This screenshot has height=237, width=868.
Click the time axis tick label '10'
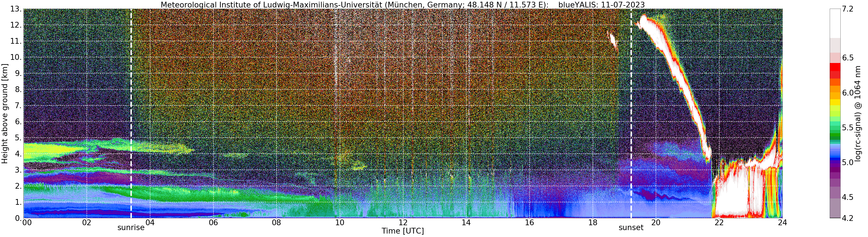click(340, 223)
